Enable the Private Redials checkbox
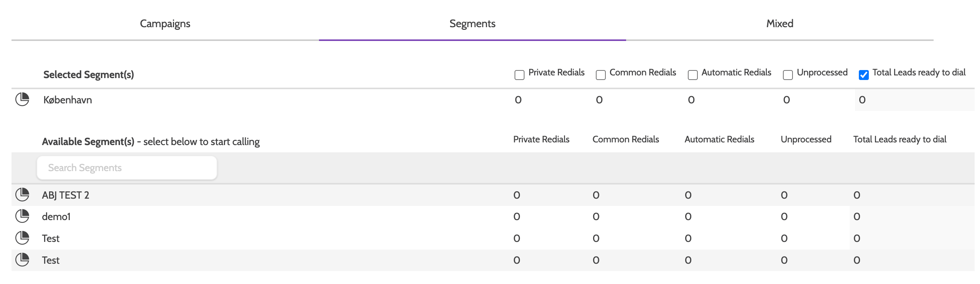The height and width of the screenshot is (284, 980). tap(520, 75)
